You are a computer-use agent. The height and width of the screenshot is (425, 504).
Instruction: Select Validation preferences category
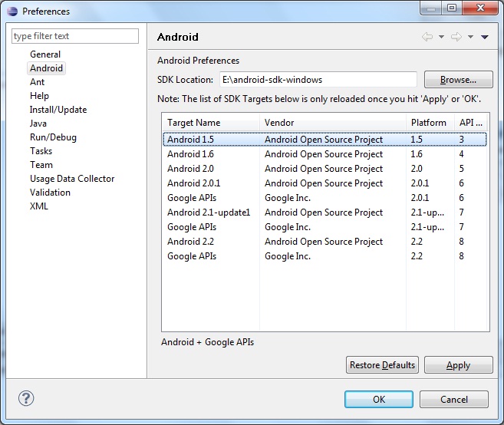pyautogui.click(x=50, y=193)
